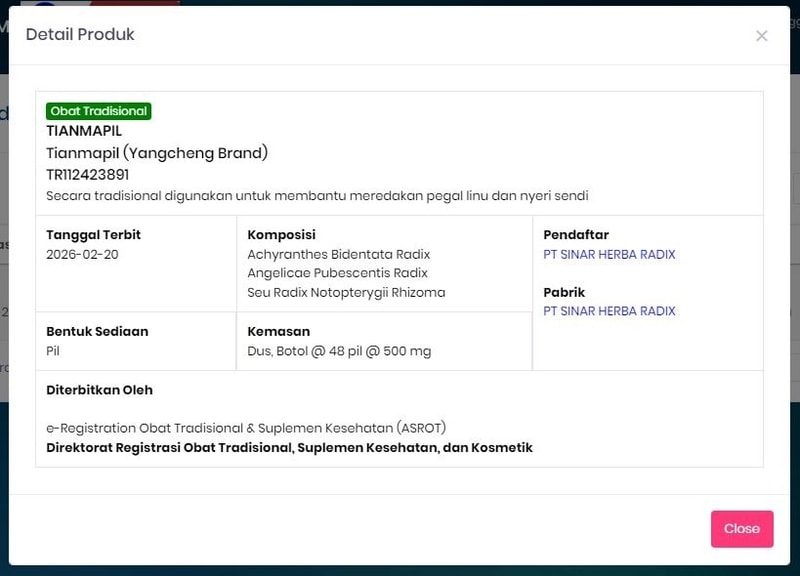Select the Seu Radix Notopterygii Rhizoma ingredient
The width and height of the screenshot is (800, 576).
tap(346, 293)
